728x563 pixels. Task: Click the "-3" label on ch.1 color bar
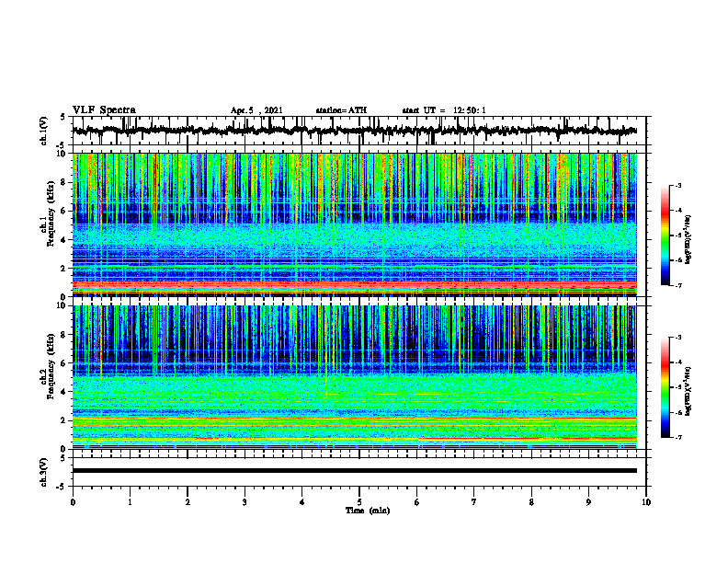point(678,186)
